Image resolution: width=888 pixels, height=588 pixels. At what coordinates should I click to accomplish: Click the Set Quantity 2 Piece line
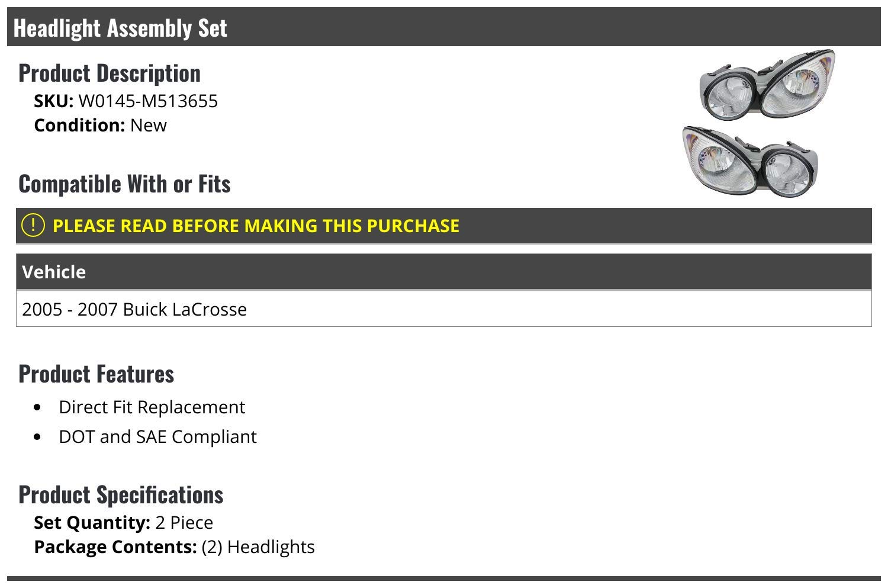(x=123, y=523)
